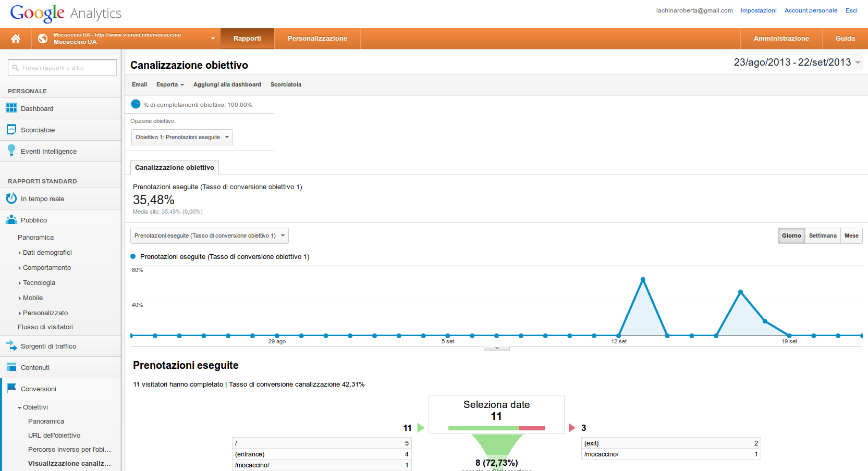
Task: Click the In tempo reale clock icon
Action: [x=11, y=199]
